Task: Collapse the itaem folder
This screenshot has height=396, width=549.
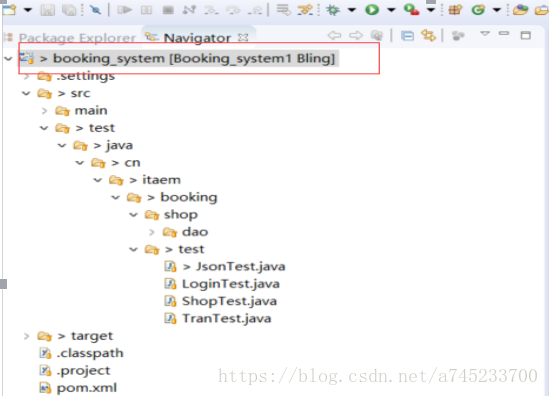Action: click(98, 180)
